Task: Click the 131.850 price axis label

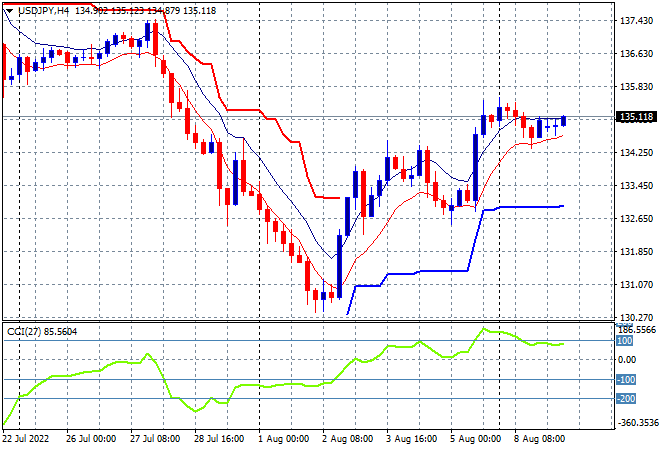Action: pyautogui.click(x=636, y=252)
